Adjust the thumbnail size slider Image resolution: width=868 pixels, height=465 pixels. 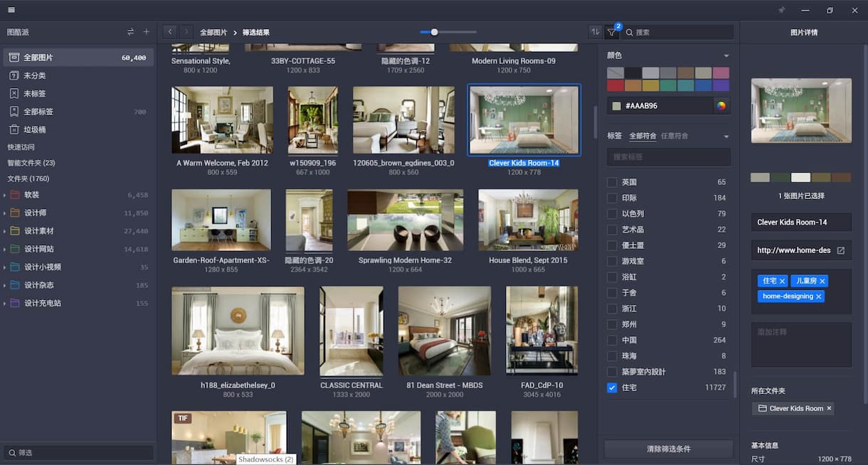pyautogui.click(x=434, y=32)
